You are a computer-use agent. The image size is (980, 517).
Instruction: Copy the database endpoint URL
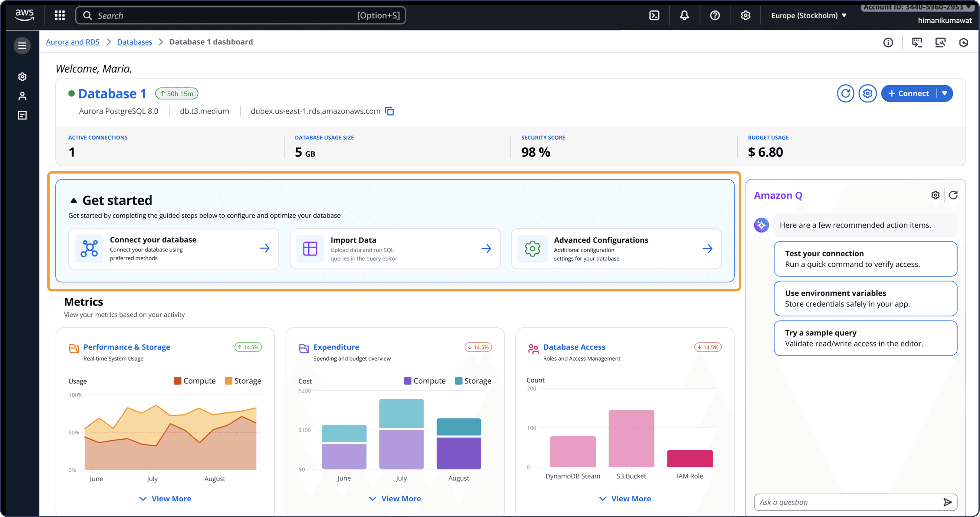[389, 111]
